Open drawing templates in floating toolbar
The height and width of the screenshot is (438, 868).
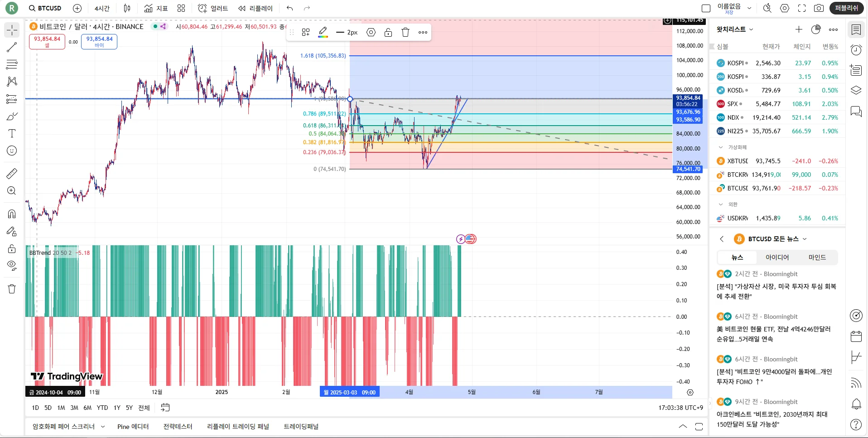(306, 32)
